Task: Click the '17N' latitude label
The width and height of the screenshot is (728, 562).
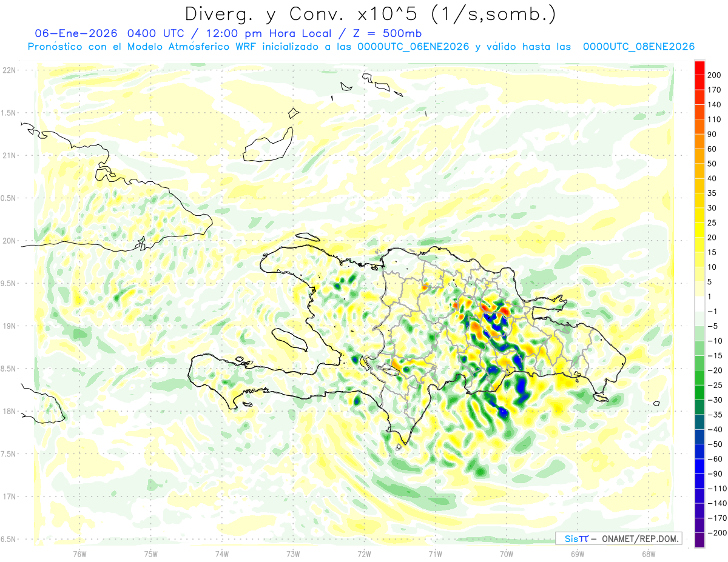Action: [9, 497]
